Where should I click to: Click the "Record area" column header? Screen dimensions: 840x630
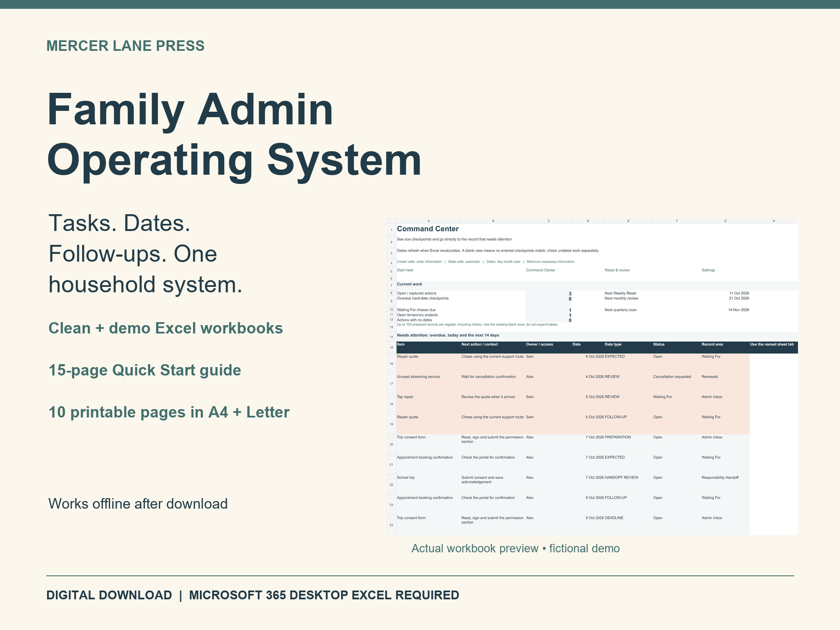tap(712, 344)
